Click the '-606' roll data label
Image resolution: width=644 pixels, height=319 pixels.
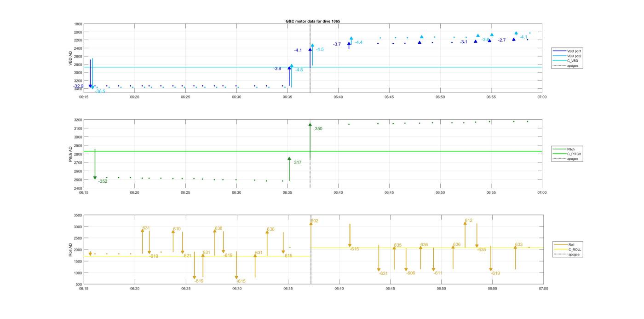[410, 273]
